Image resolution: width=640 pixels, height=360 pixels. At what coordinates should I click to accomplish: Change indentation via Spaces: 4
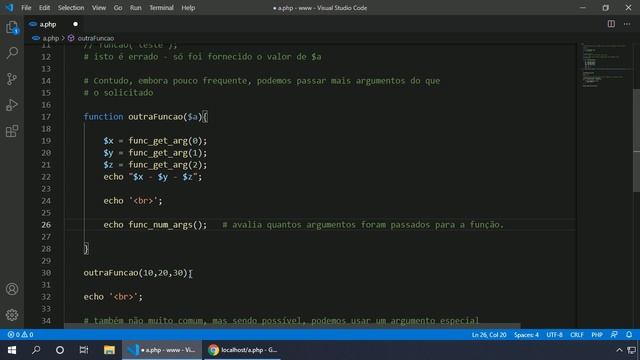coord(526,335)
